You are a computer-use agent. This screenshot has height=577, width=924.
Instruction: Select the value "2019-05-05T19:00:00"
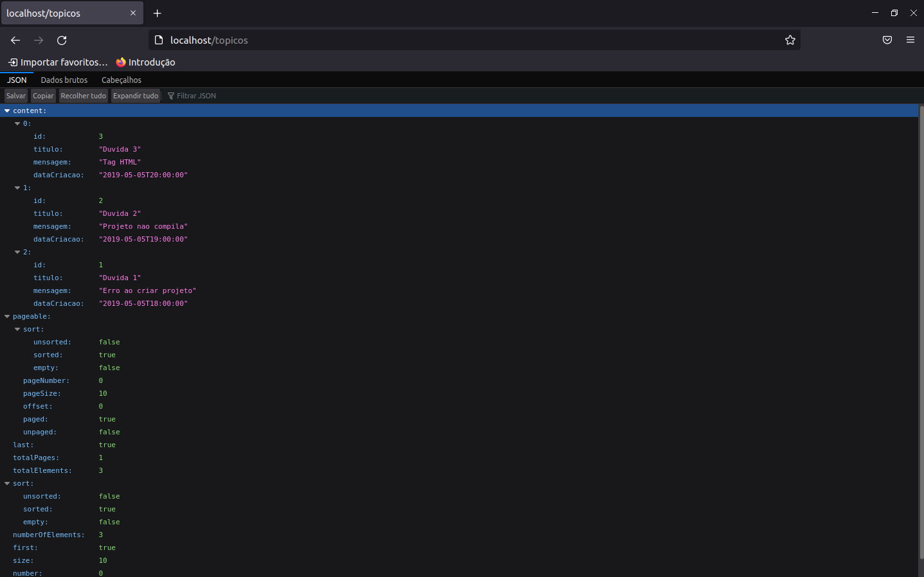[x=143, y=239]
